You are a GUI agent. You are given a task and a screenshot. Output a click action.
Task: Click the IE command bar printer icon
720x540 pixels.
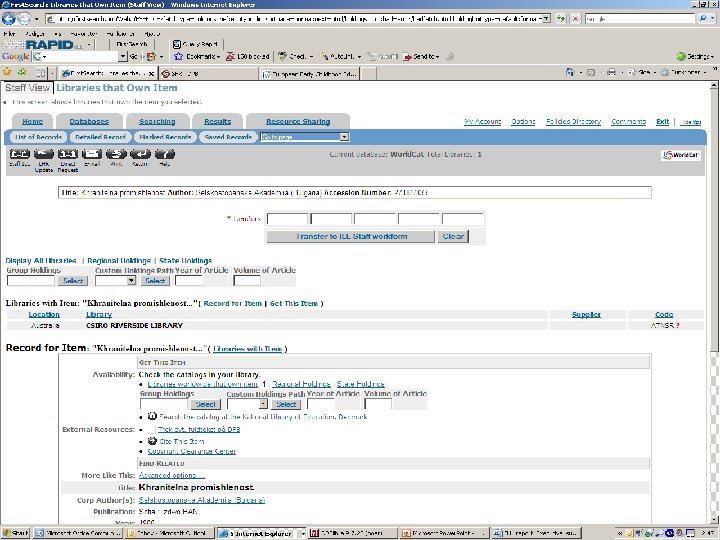pyautogui.click(x=611, y=72)
